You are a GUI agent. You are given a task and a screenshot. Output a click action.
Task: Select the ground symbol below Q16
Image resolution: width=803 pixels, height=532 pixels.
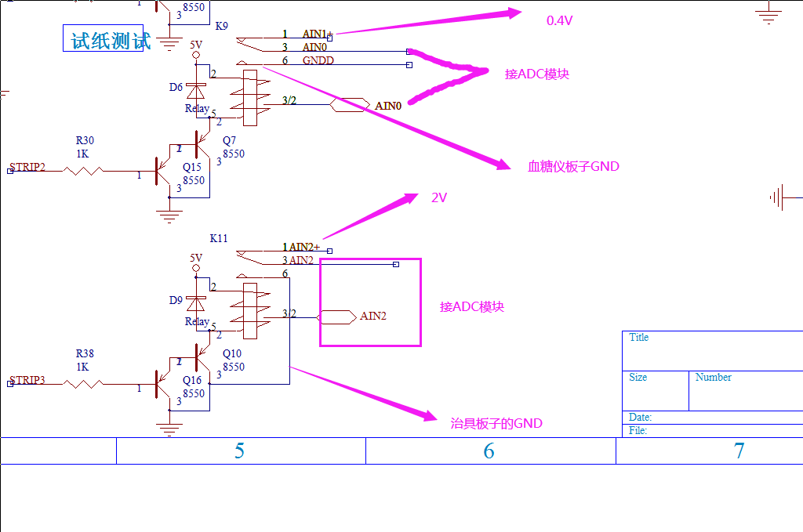pos(169,429)
